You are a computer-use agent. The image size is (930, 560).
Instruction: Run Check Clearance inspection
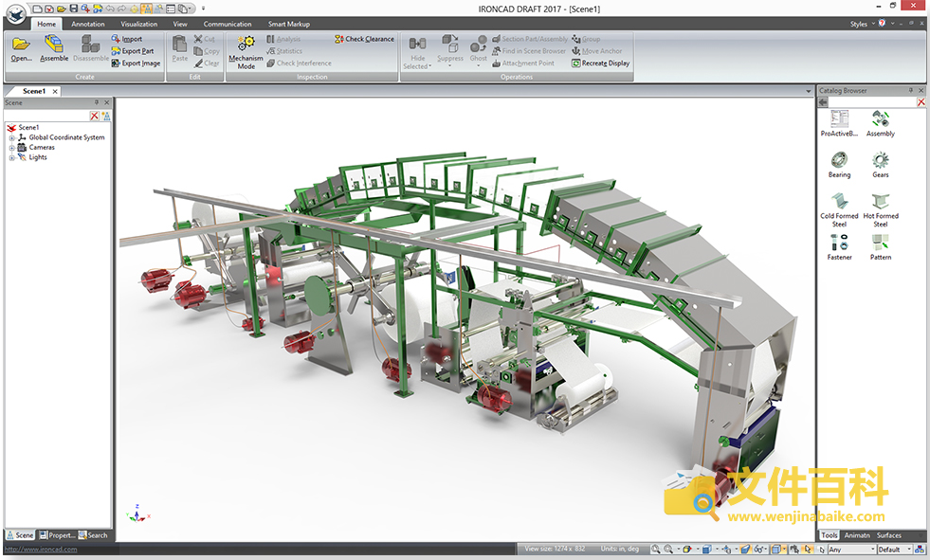[364, 39]
